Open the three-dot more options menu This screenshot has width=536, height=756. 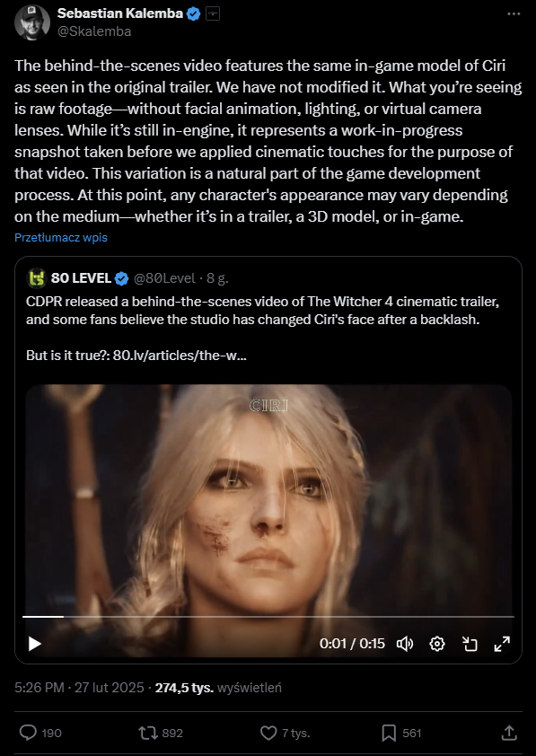click(514, 14)
